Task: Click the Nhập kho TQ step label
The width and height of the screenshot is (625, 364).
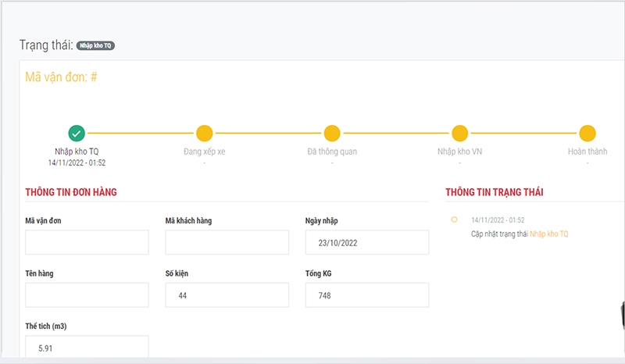Action: [77, 152]
